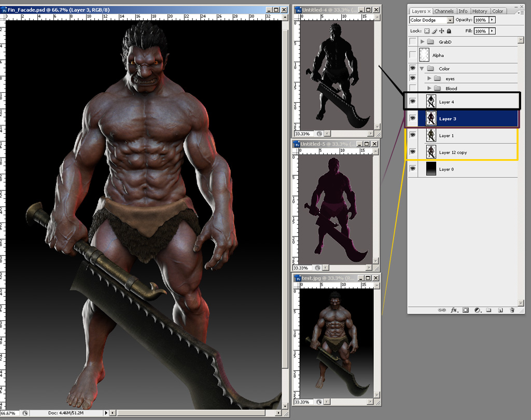Click the 66.67% zoom field in Fin_Facade.psd

(x=10, y=413)
